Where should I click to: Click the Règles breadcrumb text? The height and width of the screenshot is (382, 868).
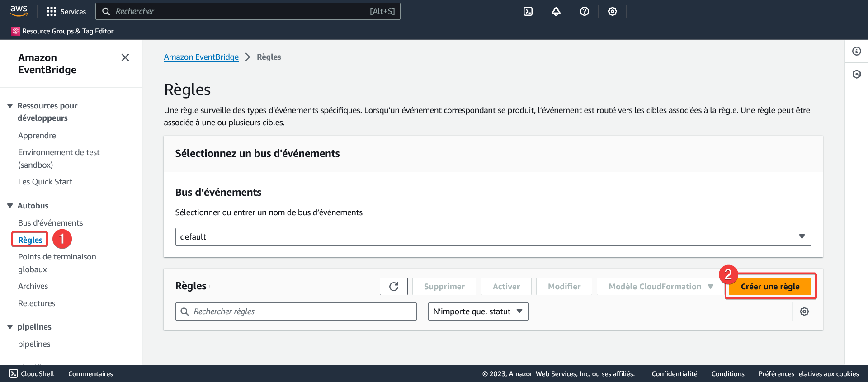[x=269, y=57]
